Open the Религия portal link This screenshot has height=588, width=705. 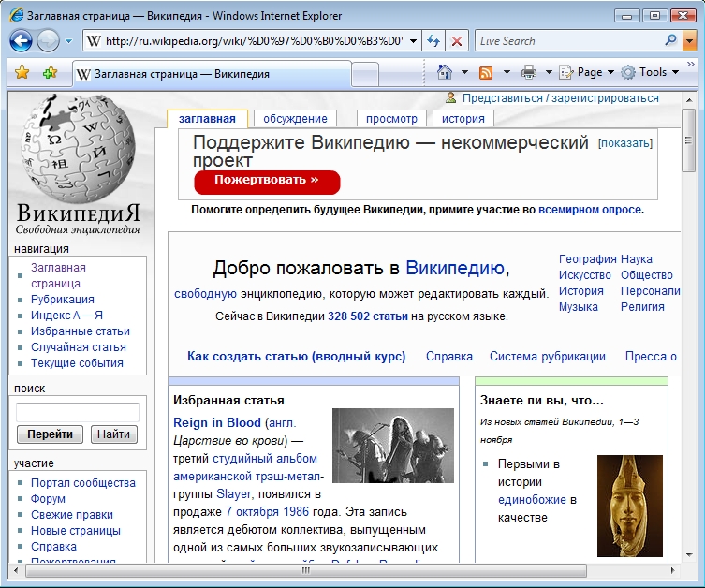642,306
